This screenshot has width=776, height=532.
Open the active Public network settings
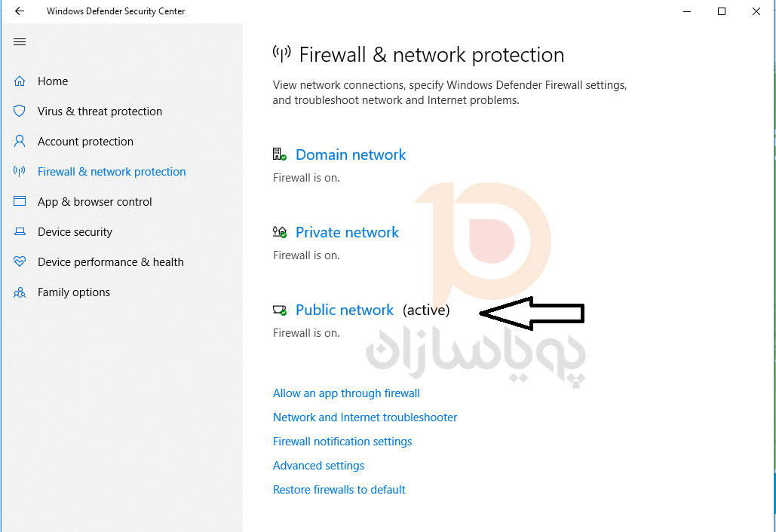[x=345, y=310]
